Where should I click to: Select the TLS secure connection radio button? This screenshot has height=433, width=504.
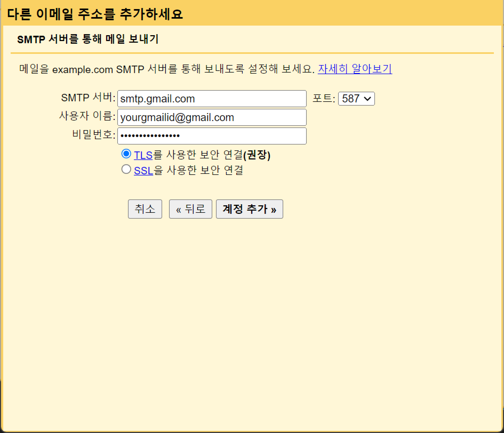[x=126, y=154]
